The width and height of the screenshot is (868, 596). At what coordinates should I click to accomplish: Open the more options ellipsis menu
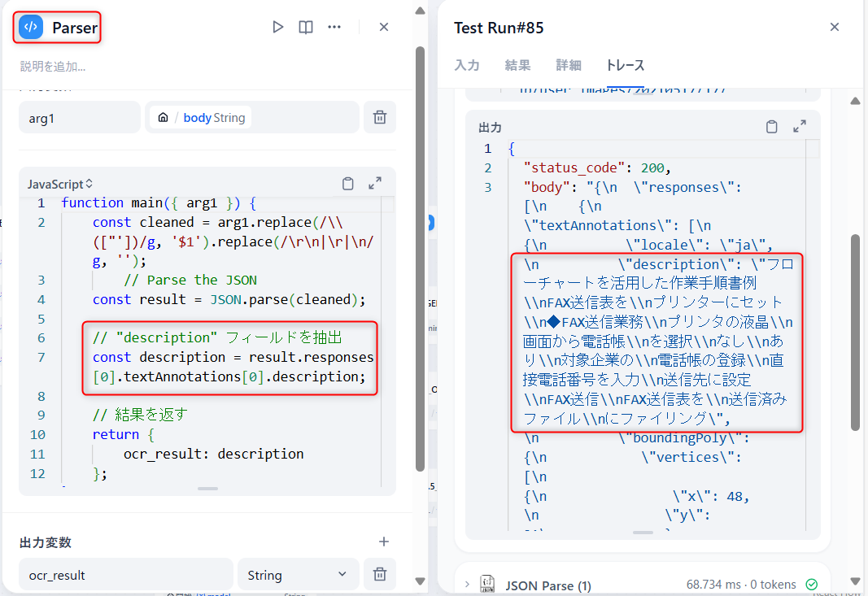click(334, 27)
